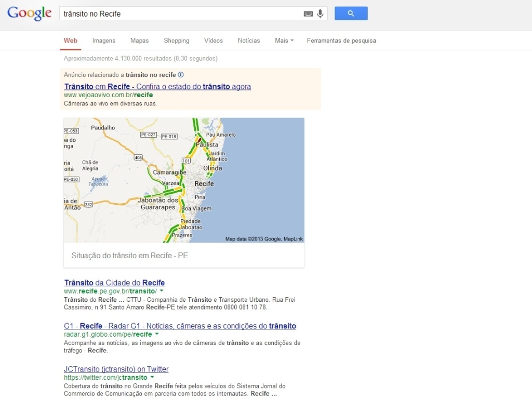
Task: Click the Google logo
Action: pyautogui.click(x=29, y=14)
